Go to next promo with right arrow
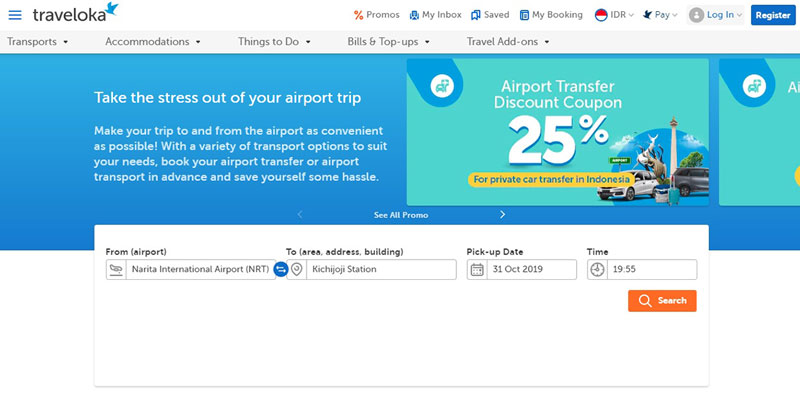Image resolution: width=800 pixels, height=408 pixels. [x=503, y=215]
